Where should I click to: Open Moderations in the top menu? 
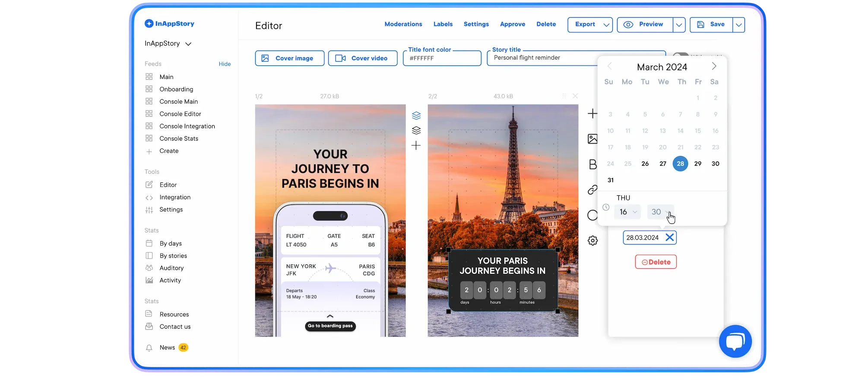tap(403, 24)
